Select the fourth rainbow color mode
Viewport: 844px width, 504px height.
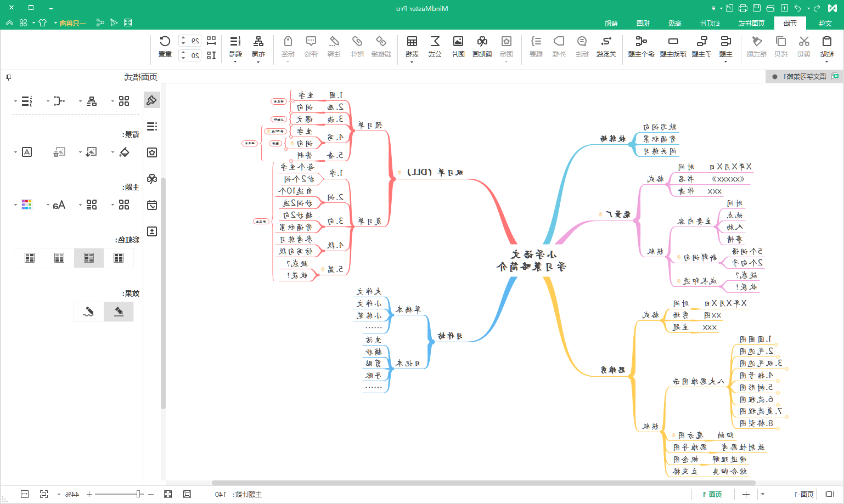coord(30,258)
